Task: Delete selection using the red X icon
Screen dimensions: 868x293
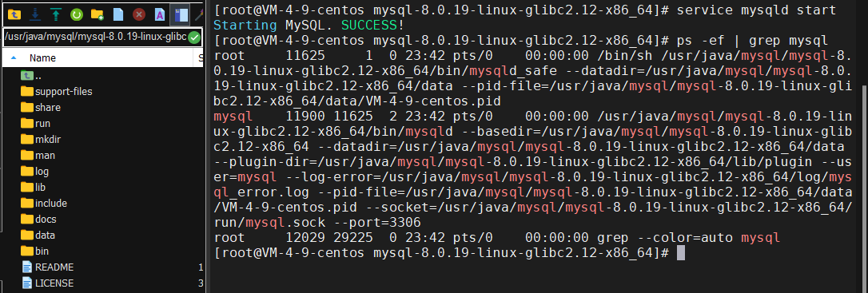Action: (139, 14)
